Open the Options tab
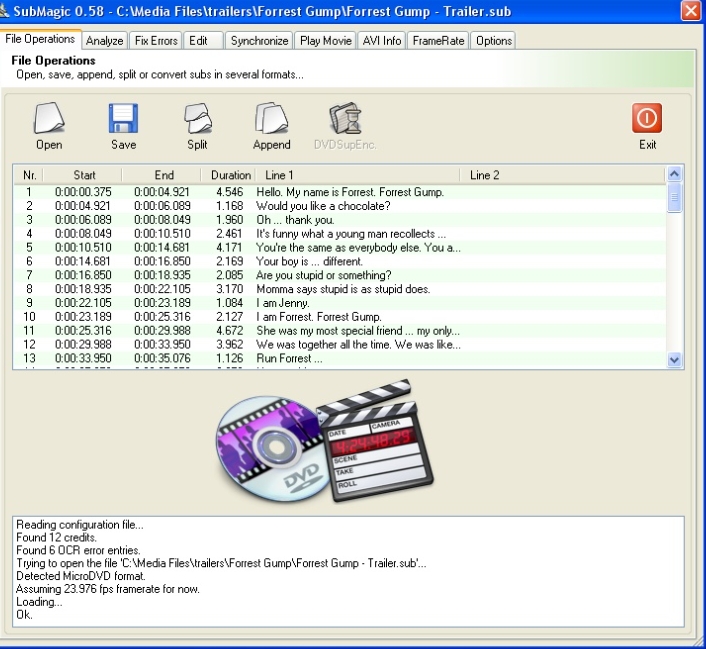 point(494,41)
